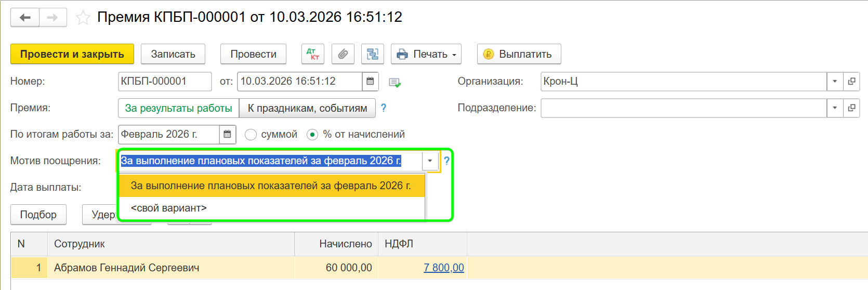Click the N column header
Image resolution: width=868 pixels, height=290 pixels.
pos(29,244)
